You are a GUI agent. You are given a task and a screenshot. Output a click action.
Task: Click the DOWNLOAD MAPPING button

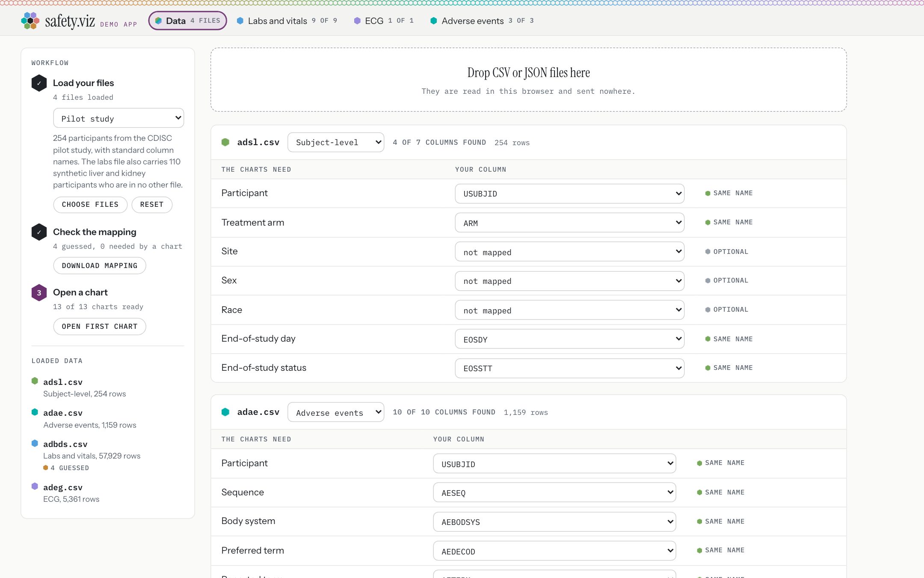[100, 265]
